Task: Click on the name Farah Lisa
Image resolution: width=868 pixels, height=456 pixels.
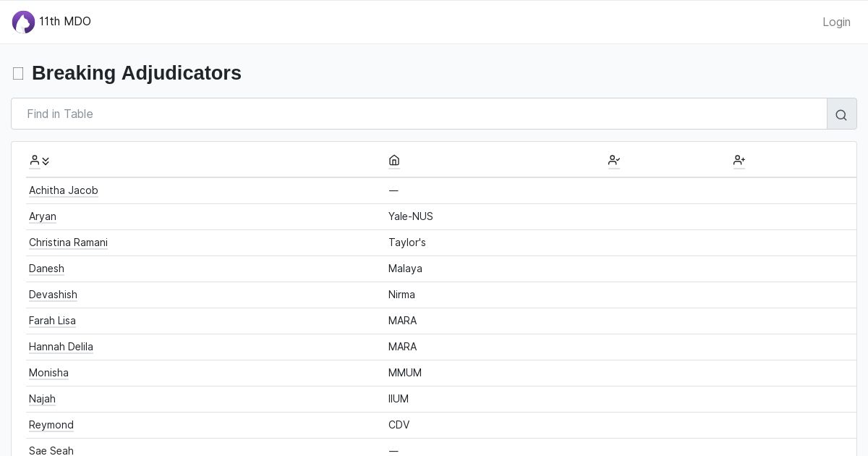Action: (52, 321)
